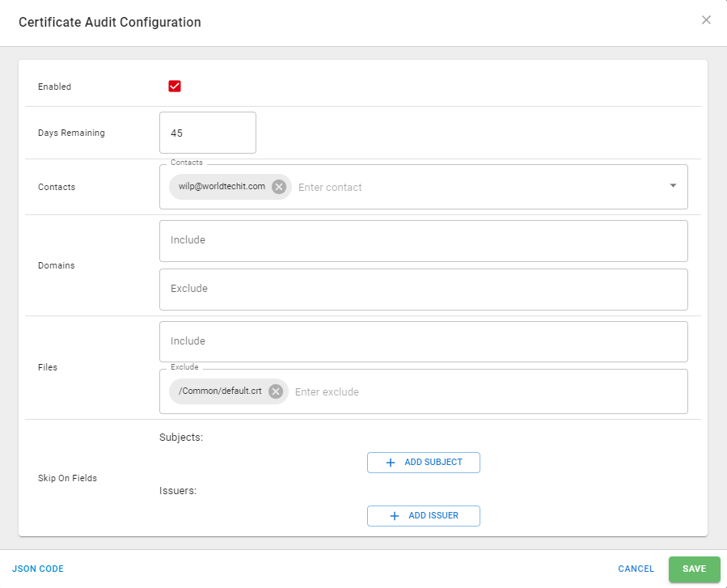Image resolution: width=727 pixels, height=588 pixels.
Task: Click the Domains Include field
Action: (x=423, y=240)
